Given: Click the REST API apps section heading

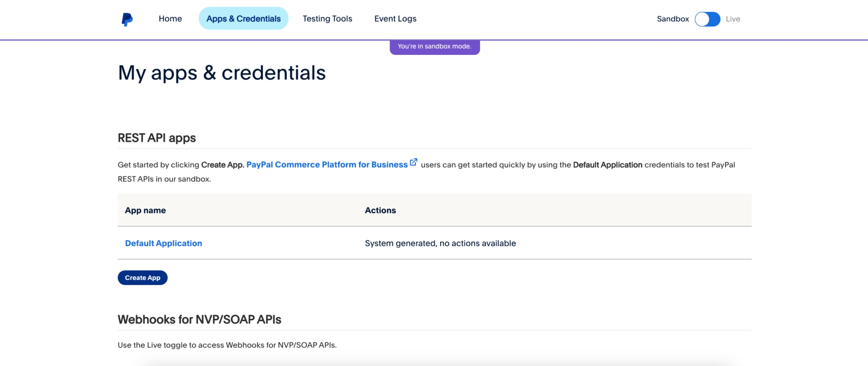Looking at the screenshot, I should [x=157, y=138].
